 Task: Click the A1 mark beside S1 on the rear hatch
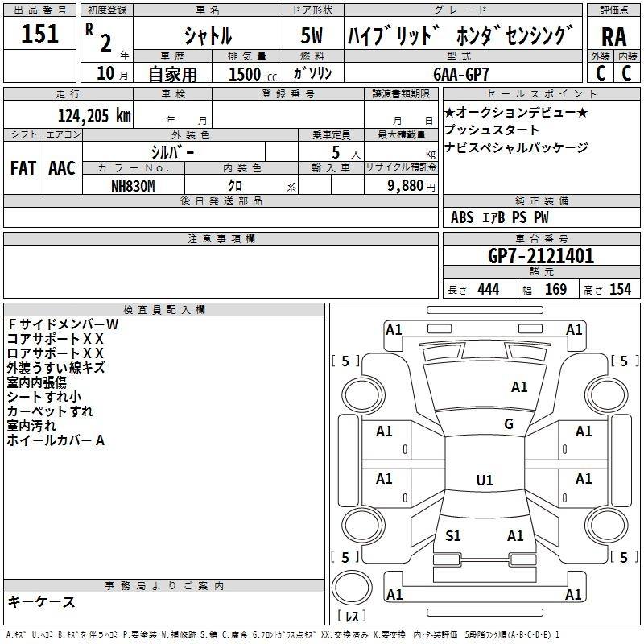point(515,535)
